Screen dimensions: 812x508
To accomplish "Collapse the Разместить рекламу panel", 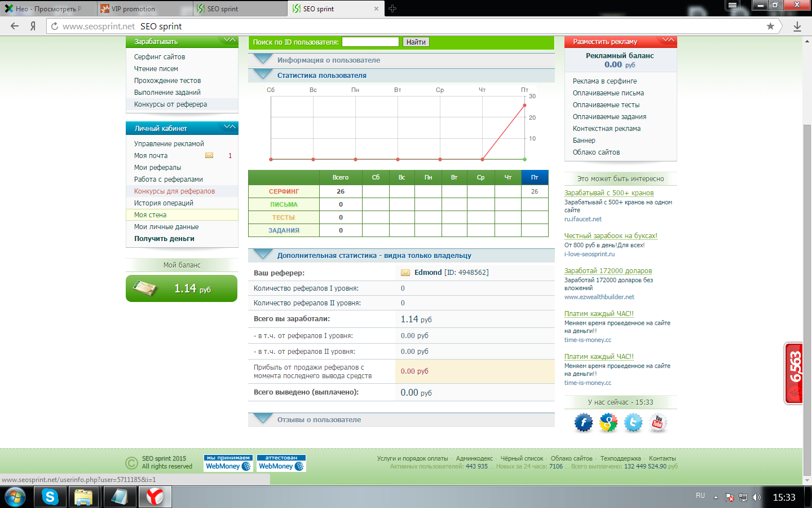I will click(668, 40).
